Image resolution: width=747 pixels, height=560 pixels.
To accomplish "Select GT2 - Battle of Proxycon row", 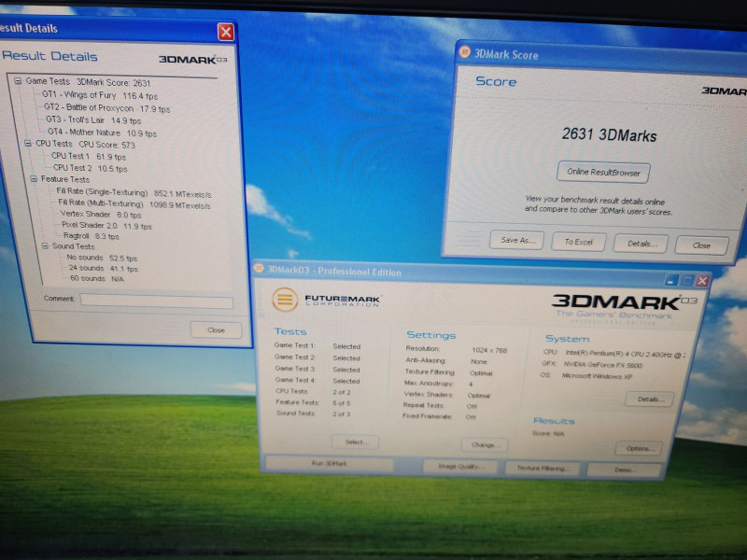I will pyautogui.click(x=106, y=108).
